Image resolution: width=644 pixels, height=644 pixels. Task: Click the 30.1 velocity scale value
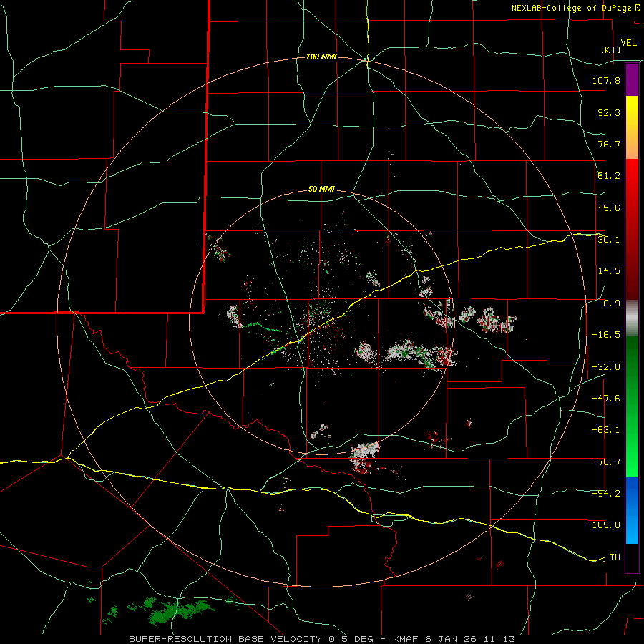pyautogui.click(x=609, y=240)
